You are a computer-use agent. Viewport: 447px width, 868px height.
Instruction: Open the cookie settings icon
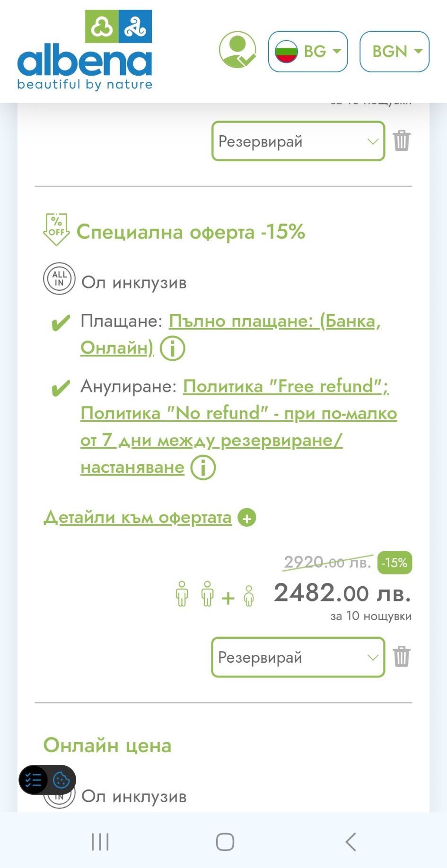tap(61, 780)
